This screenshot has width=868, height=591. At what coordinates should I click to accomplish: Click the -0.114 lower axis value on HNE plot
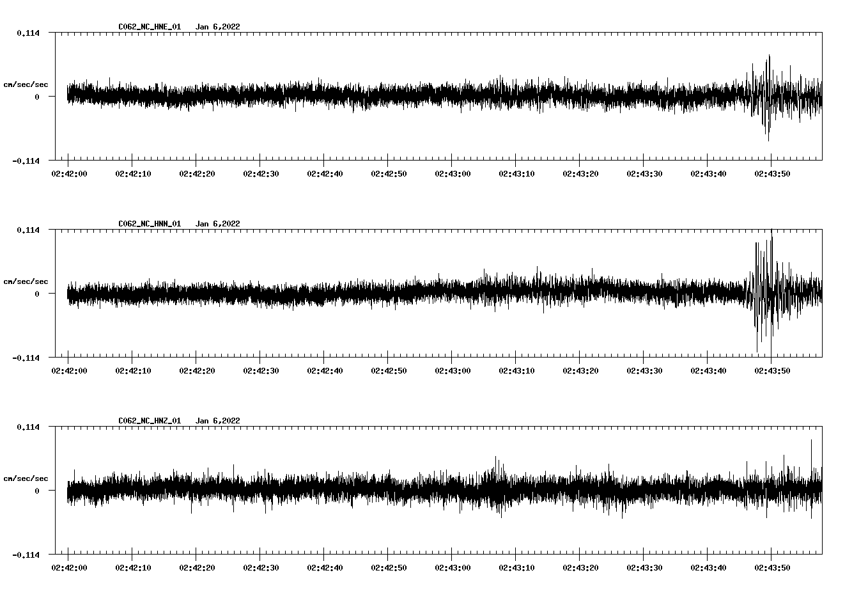tap(26, 161)
